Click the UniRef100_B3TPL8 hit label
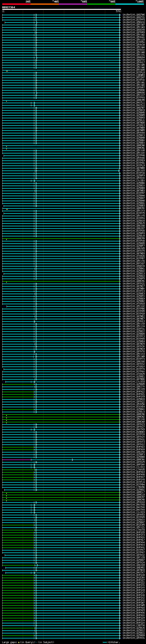This screenshot has height=644, width=146. click(x=134, y=72)
